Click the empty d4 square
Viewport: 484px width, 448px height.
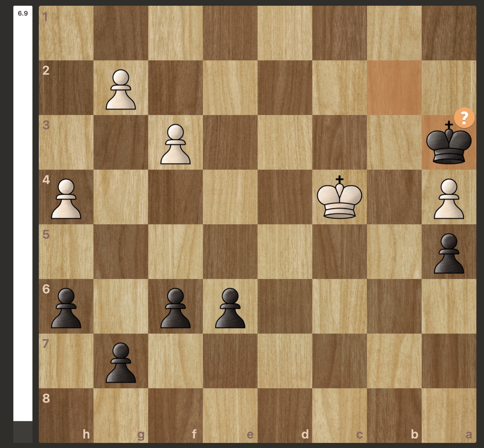click(285, 197)
